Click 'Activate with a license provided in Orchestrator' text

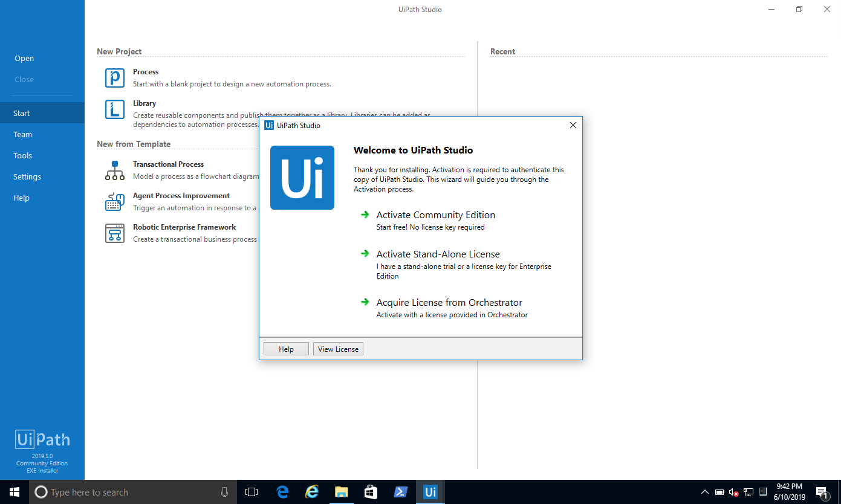click(452, 315)
